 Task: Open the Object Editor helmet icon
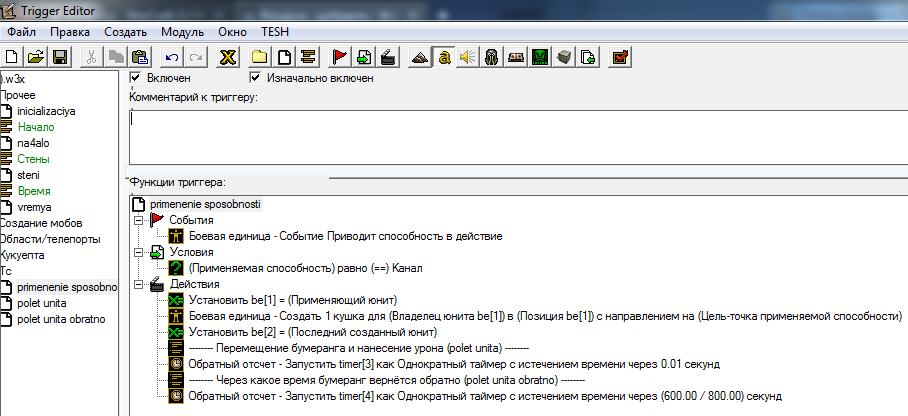(x=492, y=57)
